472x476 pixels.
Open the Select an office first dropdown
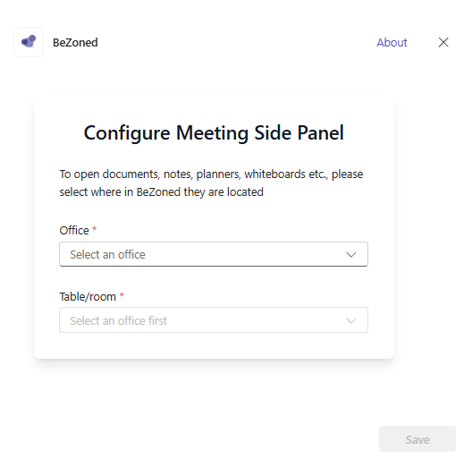click(214, 320)
